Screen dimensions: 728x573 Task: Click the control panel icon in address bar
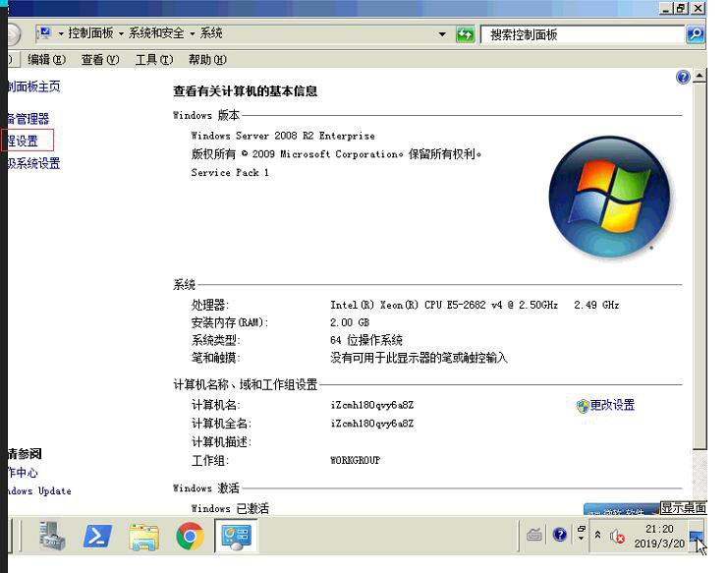pyautogui.click(x=45, y=33)
